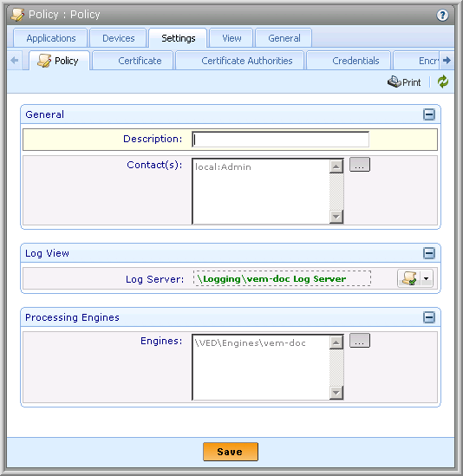Refresh the page using green arrows icon

[x=443, y=82]
